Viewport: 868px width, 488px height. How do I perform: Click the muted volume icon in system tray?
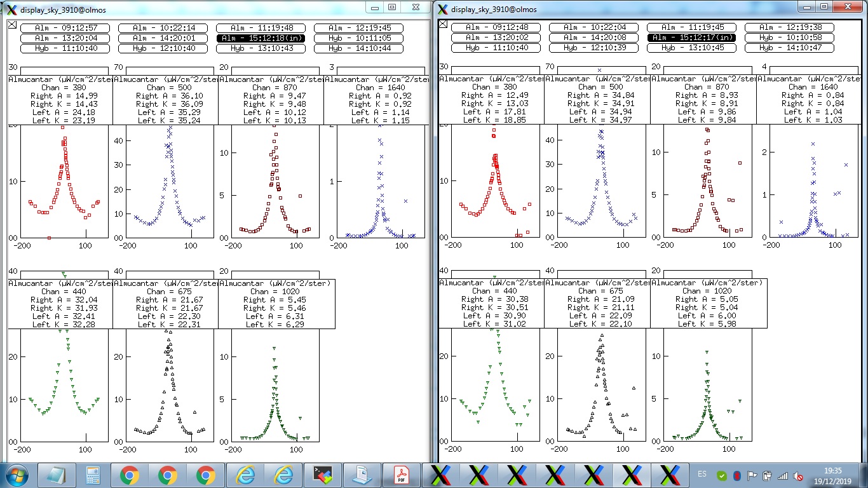[x=797, y=475]
